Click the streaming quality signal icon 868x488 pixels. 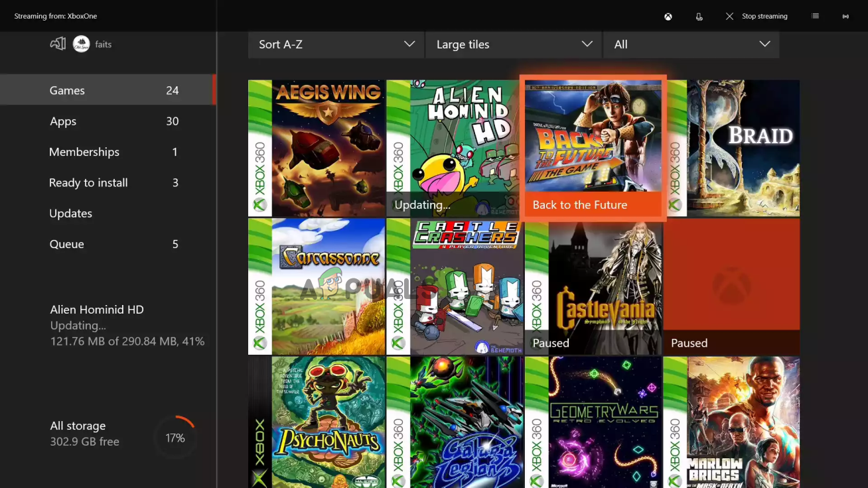pos(845,17)
